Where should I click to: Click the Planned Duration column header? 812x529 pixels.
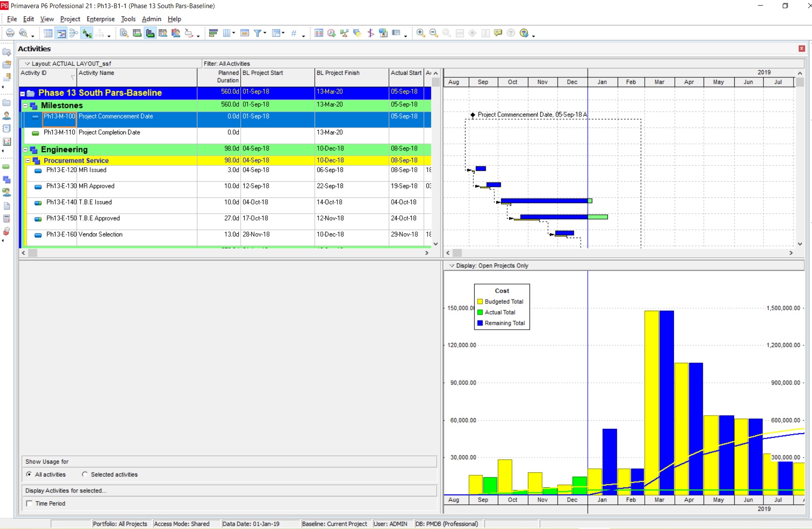219,77
